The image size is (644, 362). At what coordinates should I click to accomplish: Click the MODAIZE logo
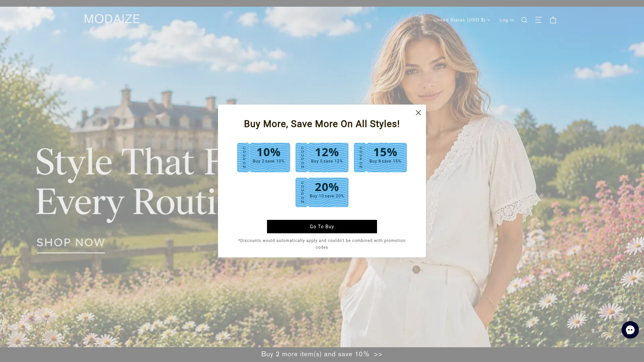tap(112, 19)
